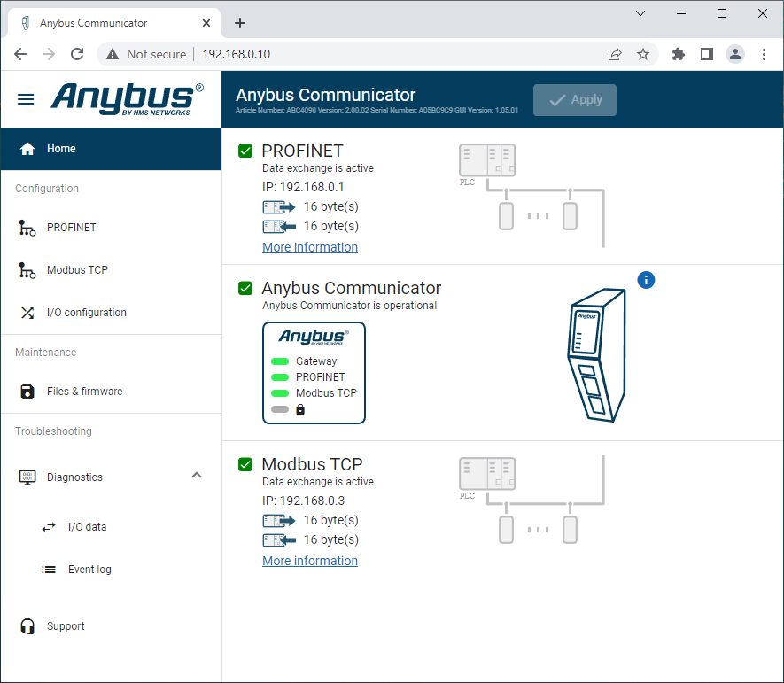Click the Support headset icon
The image size is (784, 683).
point(27,626)
